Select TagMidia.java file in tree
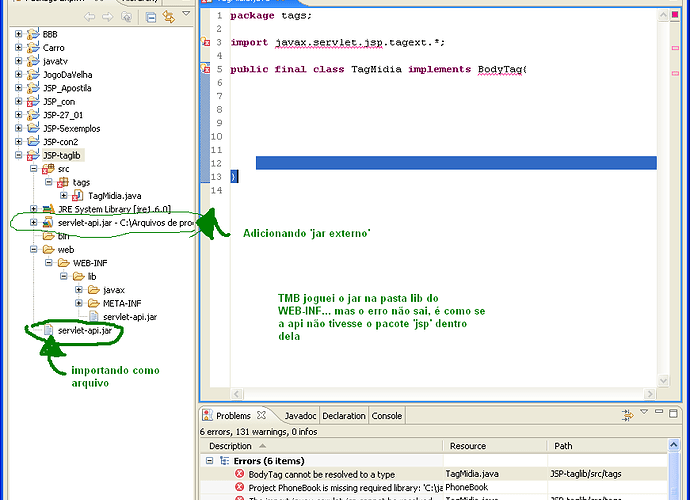 (114, 196)
